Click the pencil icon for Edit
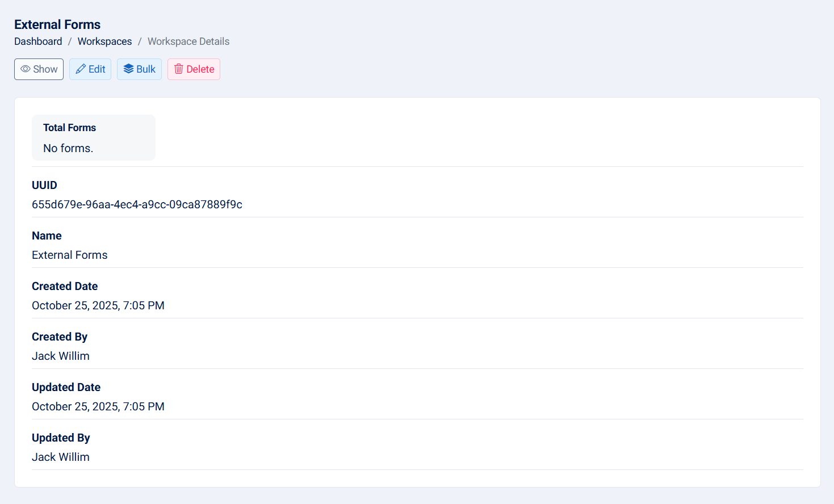The image size is (834, 504). point(81,69)
